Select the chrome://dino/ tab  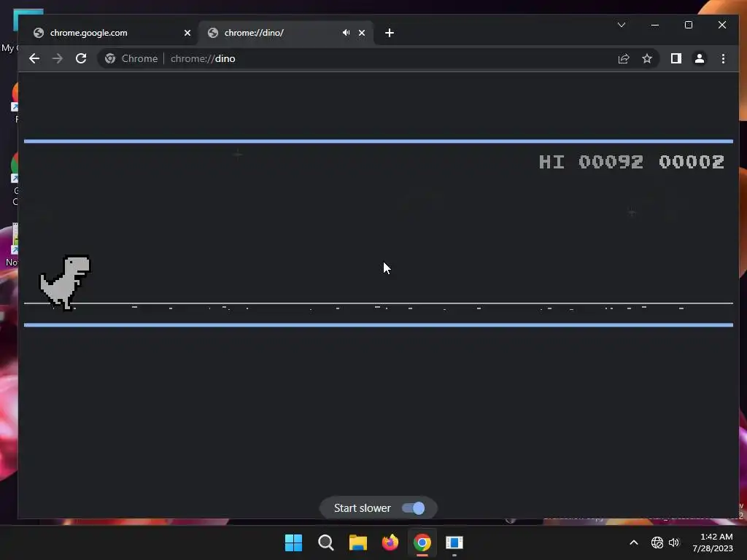(286, 33)
